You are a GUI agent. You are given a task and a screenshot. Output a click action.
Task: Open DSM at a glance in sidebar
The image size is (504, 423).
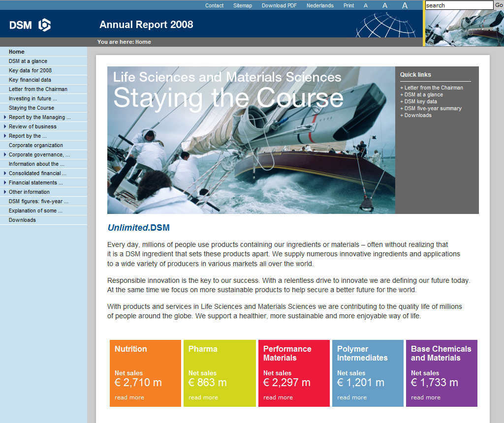[28, 61]
